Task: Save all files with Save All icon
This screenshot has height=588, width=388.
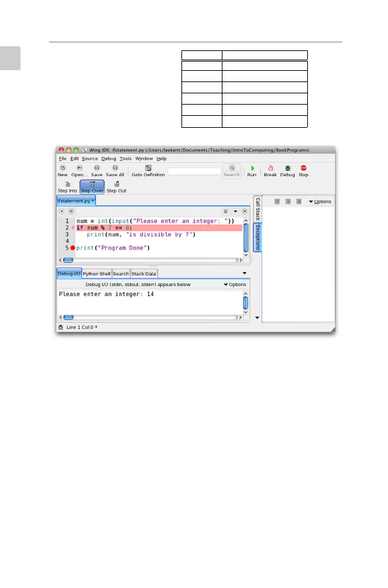Action: click(x=115, y=168)
